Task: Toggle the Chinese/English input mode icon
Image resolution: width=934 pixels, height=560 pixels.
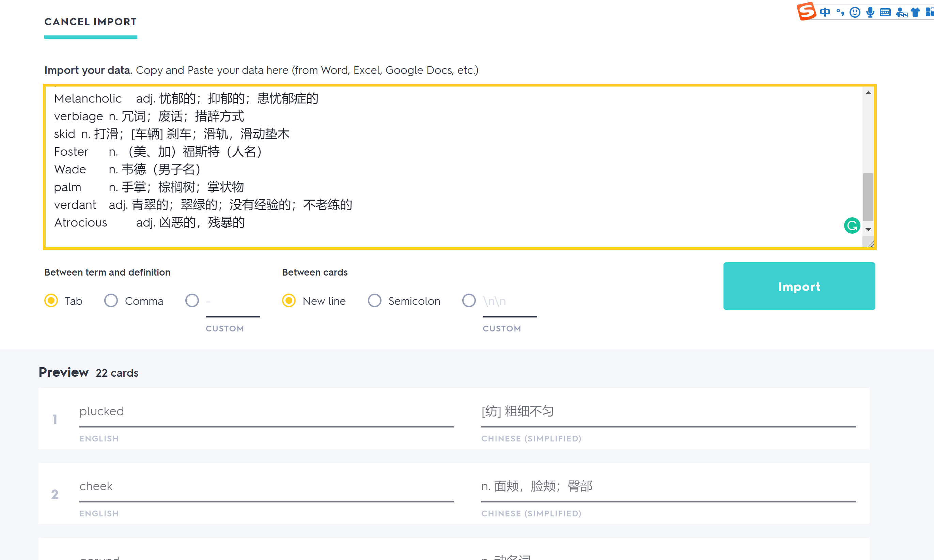Action: tap(825, 13)
